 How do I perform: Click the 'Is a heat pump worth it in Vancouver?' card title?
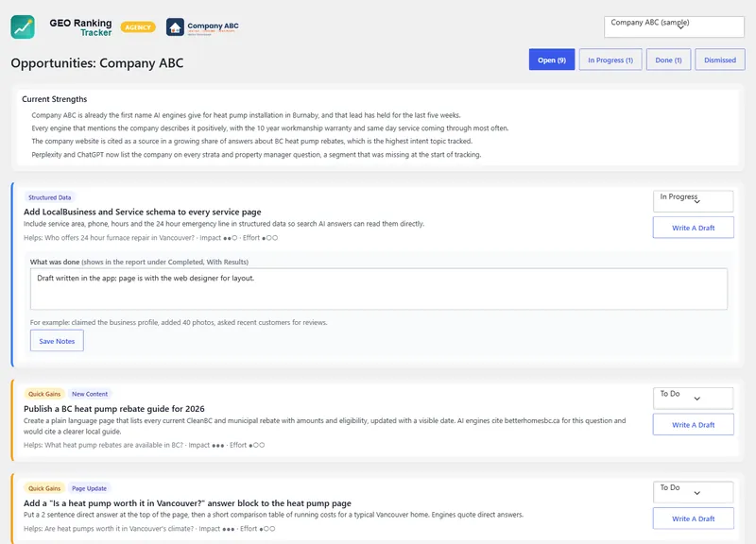(x=187, y=503)
